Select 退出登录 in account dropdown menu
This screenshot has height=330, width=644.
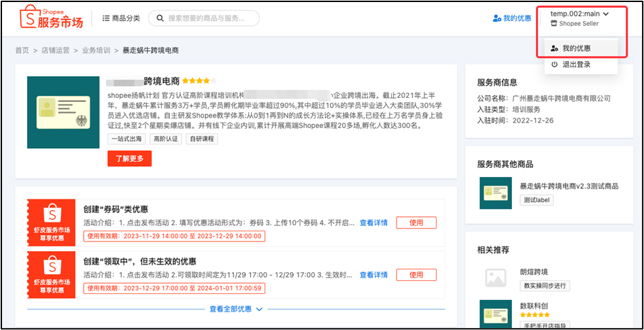[x=581, y=65]
